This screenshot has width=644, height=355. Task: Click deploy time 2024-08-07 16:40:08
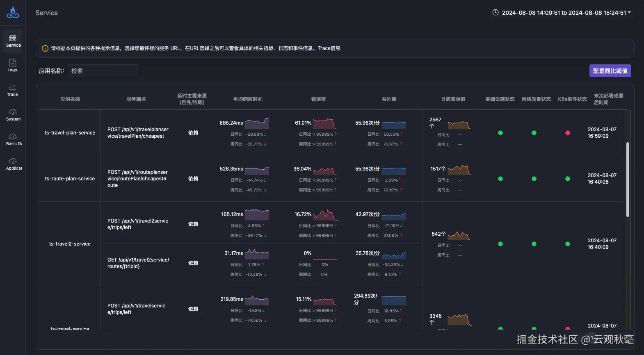coord(602,179)
